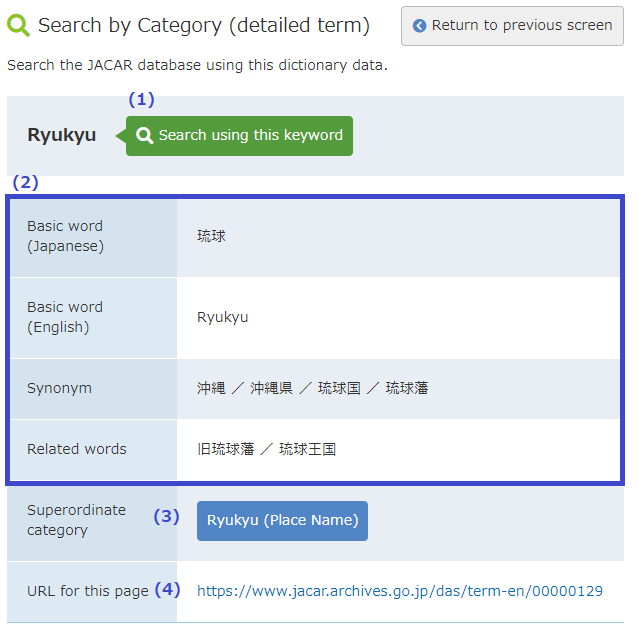The width and height of the screenshot is (639, 633).
Task: Click the first synonym 沖縄
Action: [211, 388]
